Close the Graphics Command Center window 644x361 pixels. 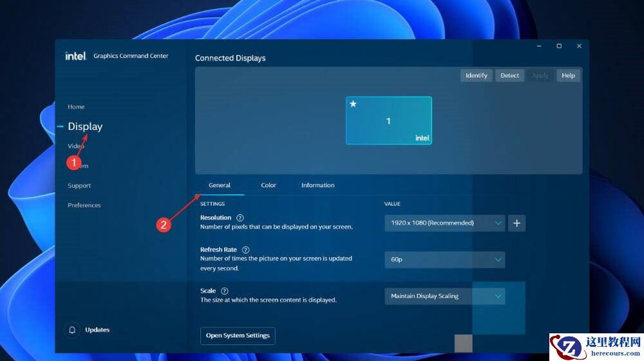579,46
